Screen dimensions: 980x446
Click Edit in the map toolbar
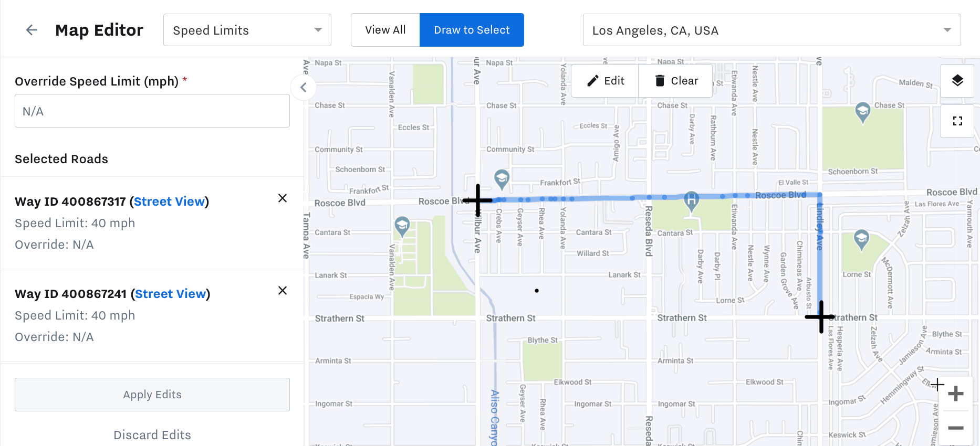pos(606,81)
